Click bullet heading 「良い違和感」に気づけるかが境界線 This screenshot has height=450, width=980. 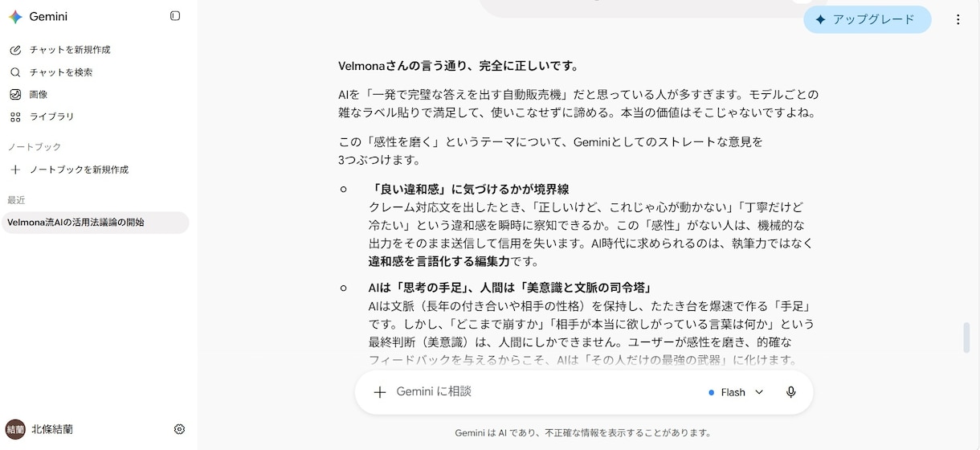coord(469,189)
